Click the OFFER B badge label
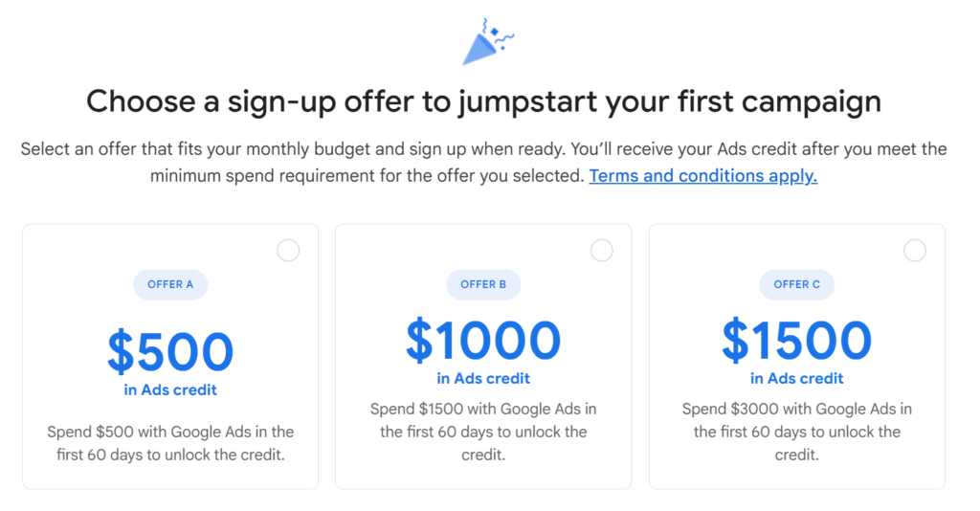The width and height of the screenshot is (980, 511). [483, 284]
